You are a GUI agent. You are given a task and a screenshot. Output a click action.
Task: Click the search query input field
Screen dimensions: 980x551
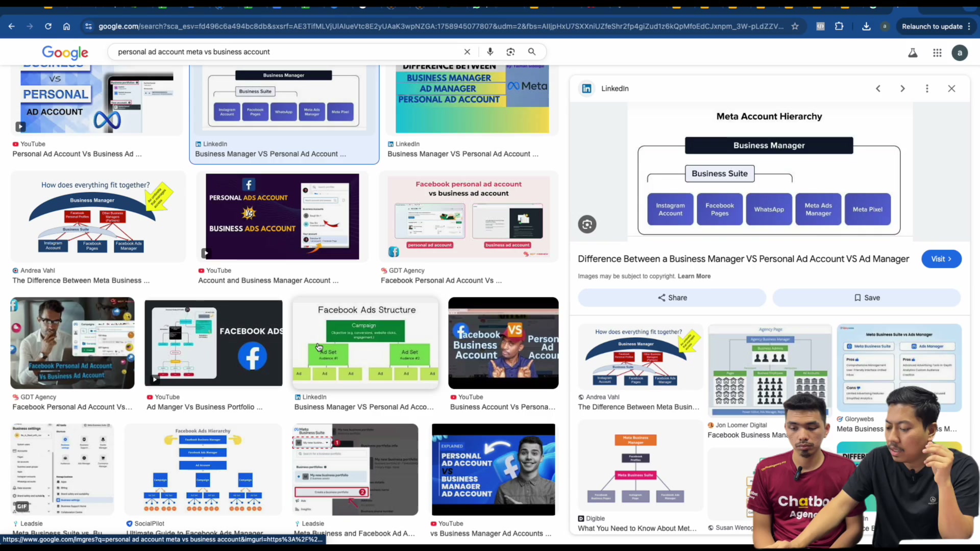(x=286, y=52)
